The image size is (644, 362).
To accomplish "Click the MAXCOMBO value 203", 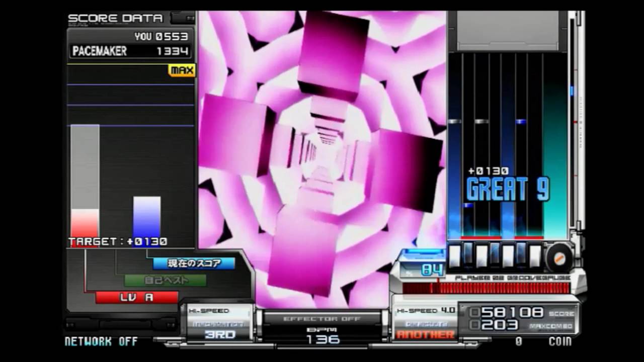I will (x=500, y=325).
